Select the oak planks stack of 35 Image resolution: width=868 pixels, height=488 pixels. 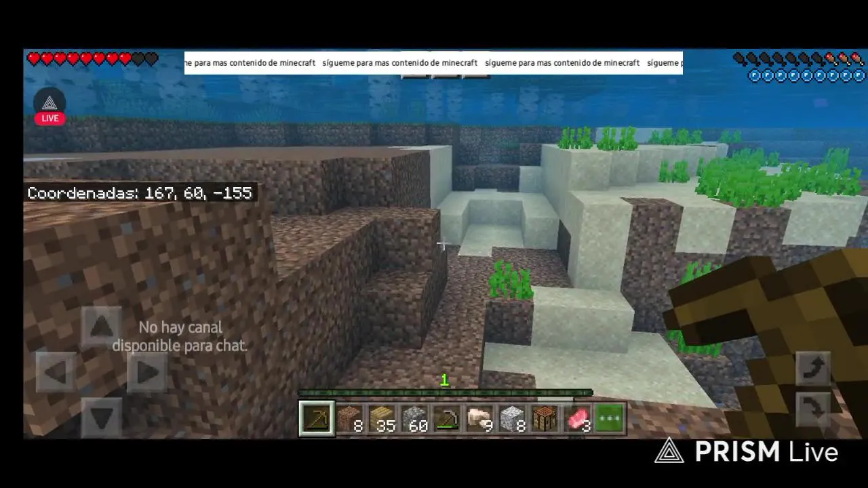click(x=382, y=419)
